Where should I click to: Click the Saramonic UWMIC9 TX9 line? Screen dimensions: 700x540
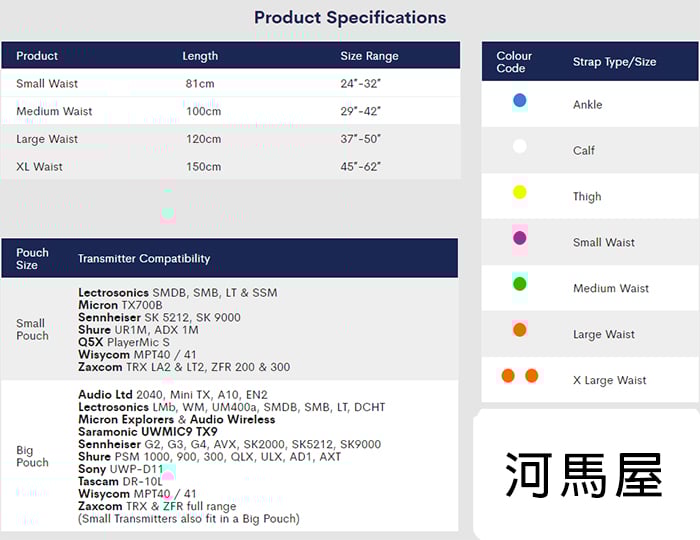coord(148,432)
